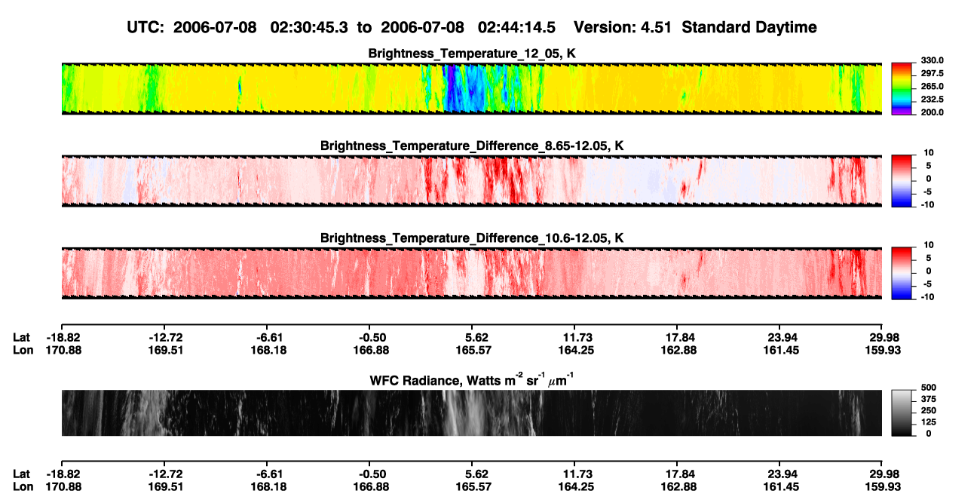Click the grayscale colorbar of WFC Radiance

coord(902,412)
